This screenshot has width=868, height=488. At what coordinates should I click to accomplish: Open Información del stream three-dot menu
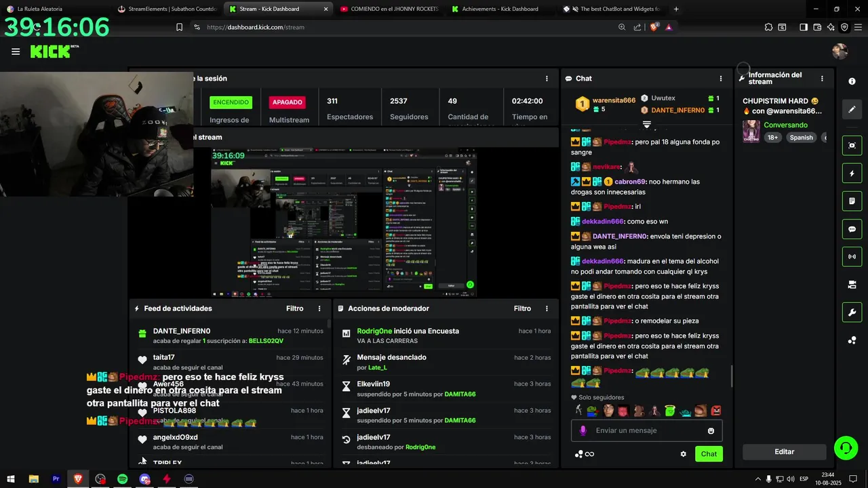coord(823,79)
